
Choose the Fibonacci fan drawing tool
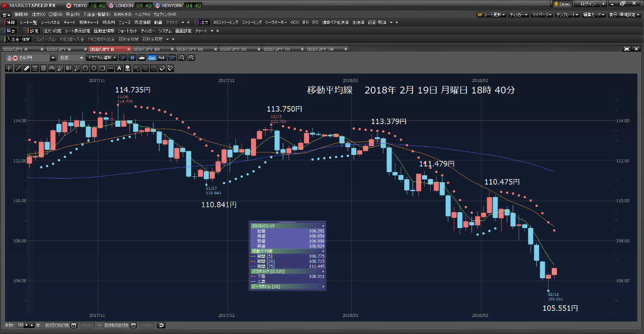pyautogui.click(x=60, y=68)
